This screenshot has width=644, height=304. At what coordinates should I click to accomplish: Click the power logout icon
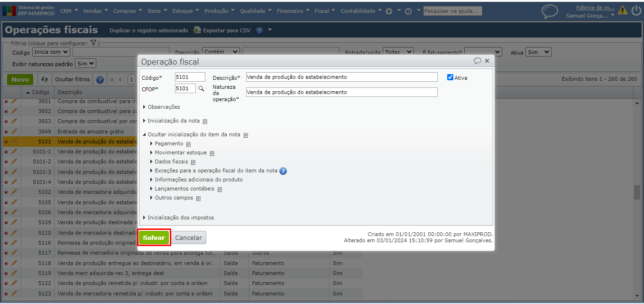(636, 10)
